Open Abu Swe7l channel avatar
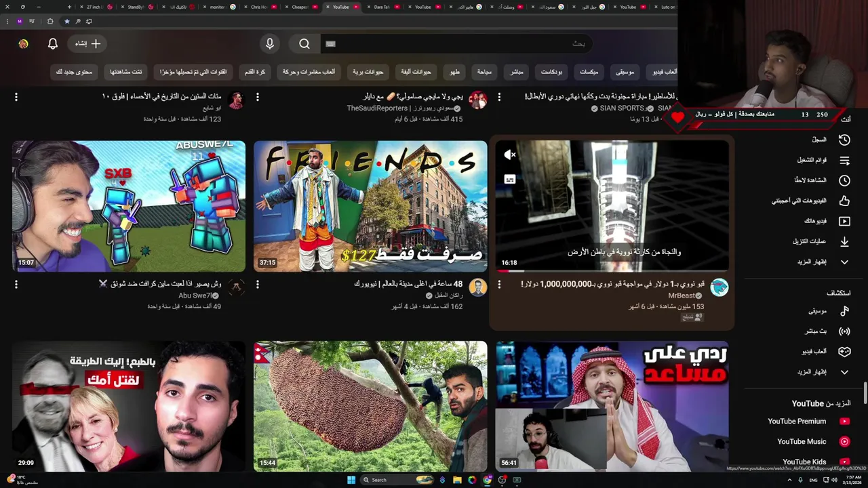868x488 pixels. tap(236, 287)
